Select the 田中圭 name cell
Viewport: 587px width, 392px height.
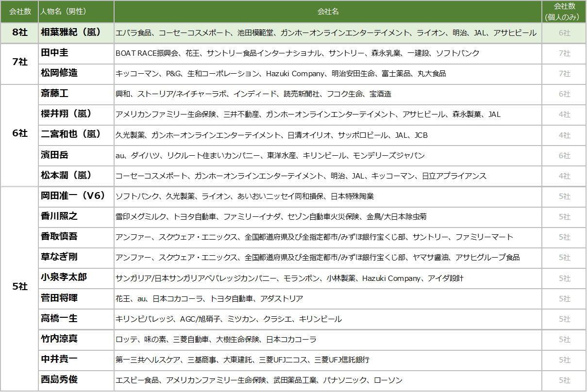coord(76,53)
